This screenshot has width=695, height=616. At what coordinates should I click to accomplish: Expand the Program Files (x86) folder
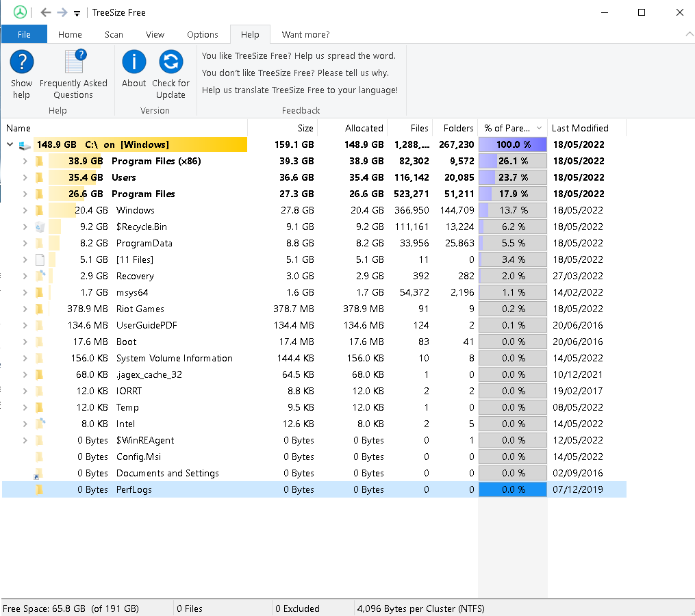click(x=25, y=161)
